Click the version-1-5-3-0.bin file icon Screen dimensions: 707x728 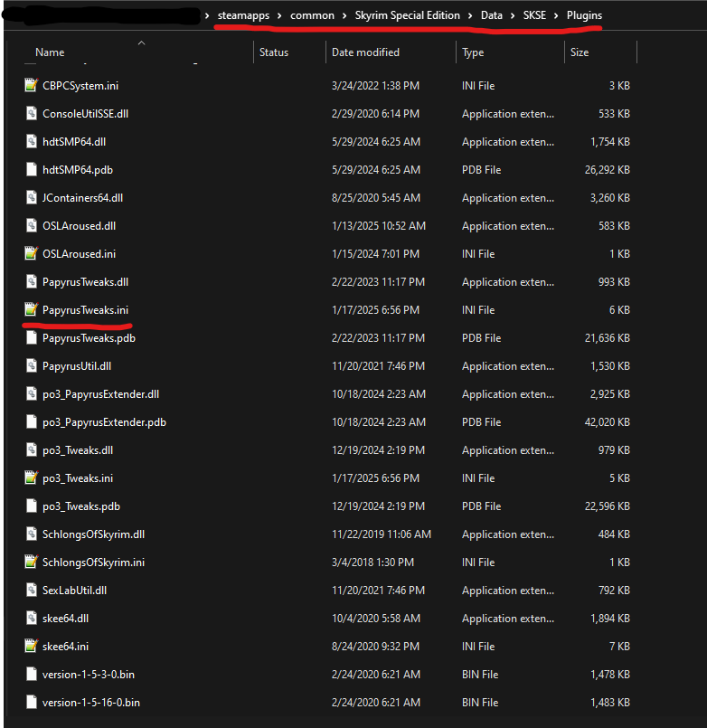(x=31, y=674)
